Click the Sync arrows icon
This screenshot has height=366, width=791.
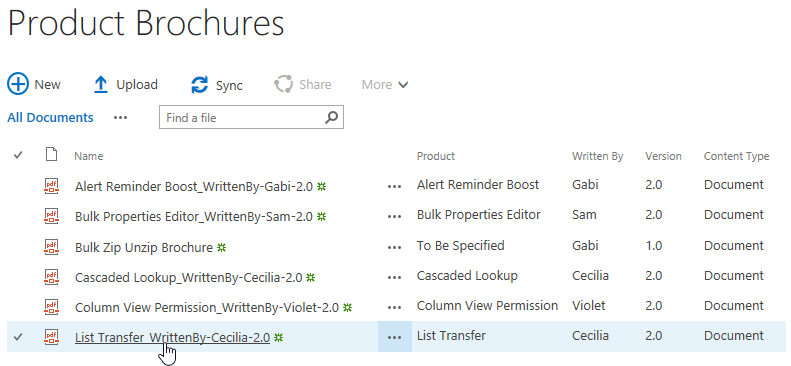point(200,85)
